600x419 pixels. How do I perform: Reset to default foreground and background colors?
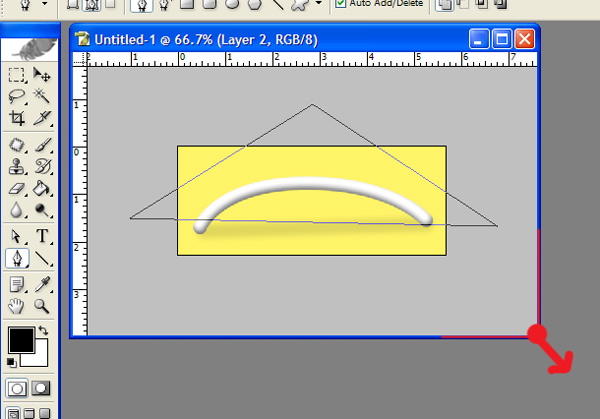(x=11, y=362)
